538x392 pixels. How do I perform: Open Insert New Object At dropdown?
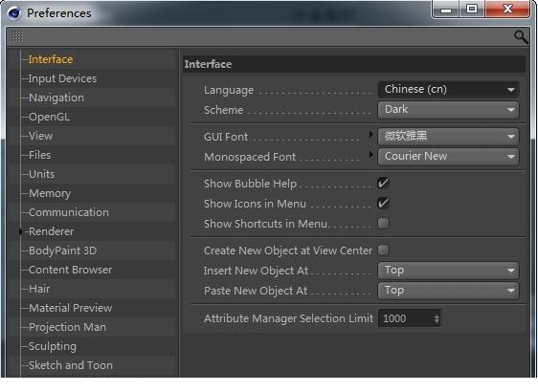pyautogui.click(x=448, y=271)
